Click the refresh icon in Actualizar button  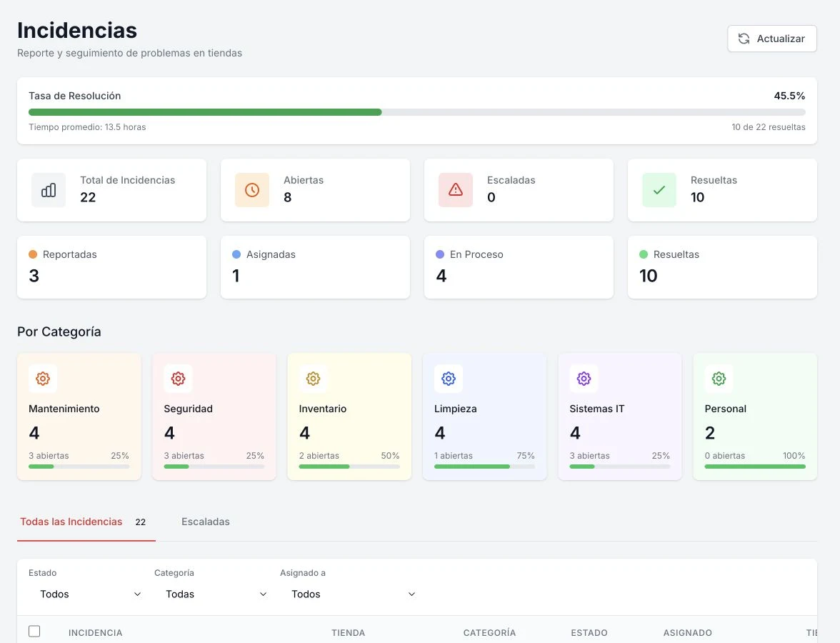click(744, 39)
